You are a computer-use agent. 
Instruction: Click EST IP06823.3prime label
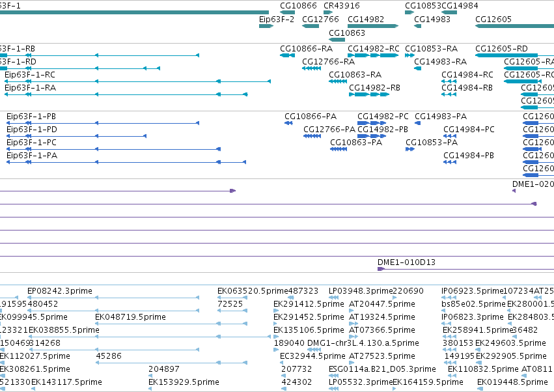pyautogui.click(x=473, y=317)
